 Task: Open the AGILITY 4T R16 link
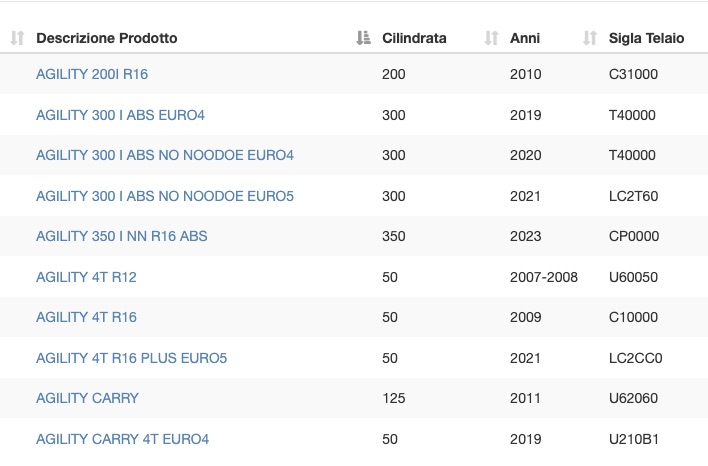coord(86,317)
